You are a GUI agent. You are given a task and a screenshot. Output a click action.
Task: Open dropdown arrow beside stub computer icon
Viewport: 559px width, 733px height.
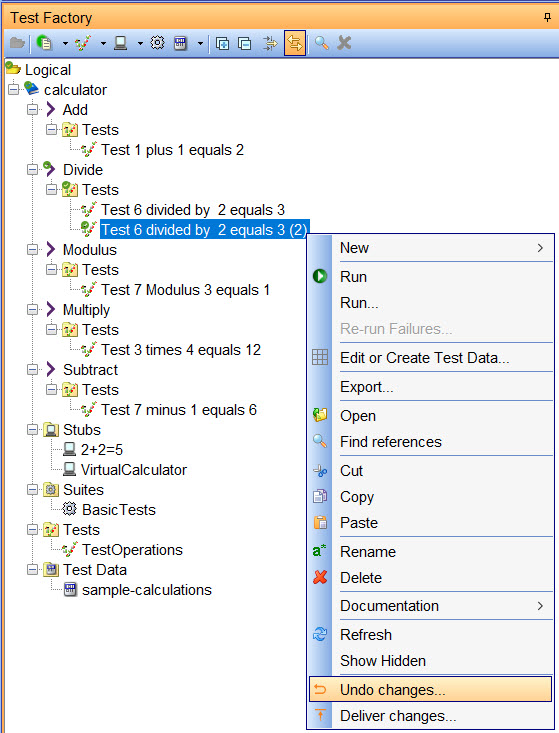(x=140, y=43)
